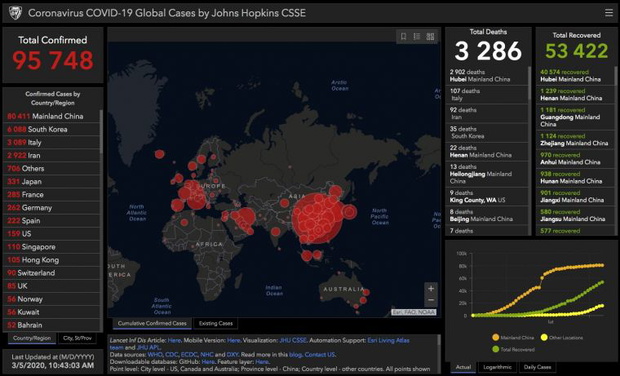Select '6 088 South Korea' row
Screen dimensions: 620x376
click(x=51, y=129)
